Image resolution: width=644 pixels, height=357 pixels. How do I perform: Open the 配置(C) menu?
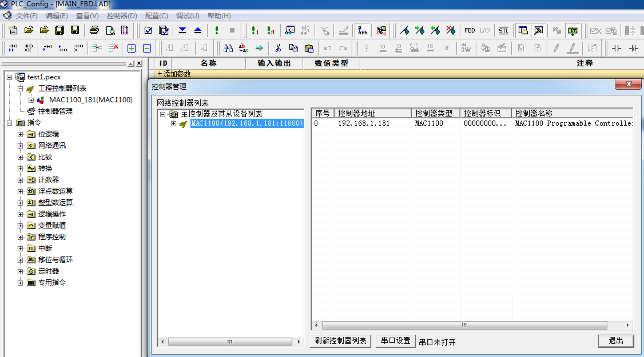point(156,16)
